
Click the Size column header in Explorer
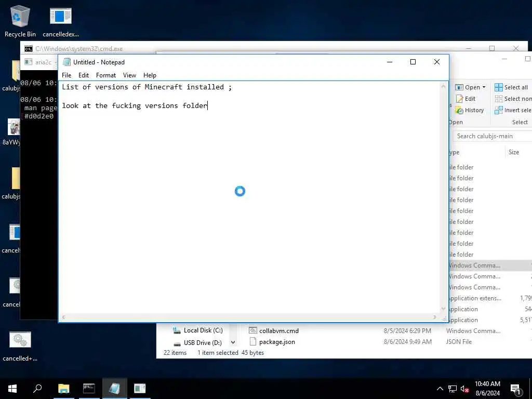pos(514,152)
